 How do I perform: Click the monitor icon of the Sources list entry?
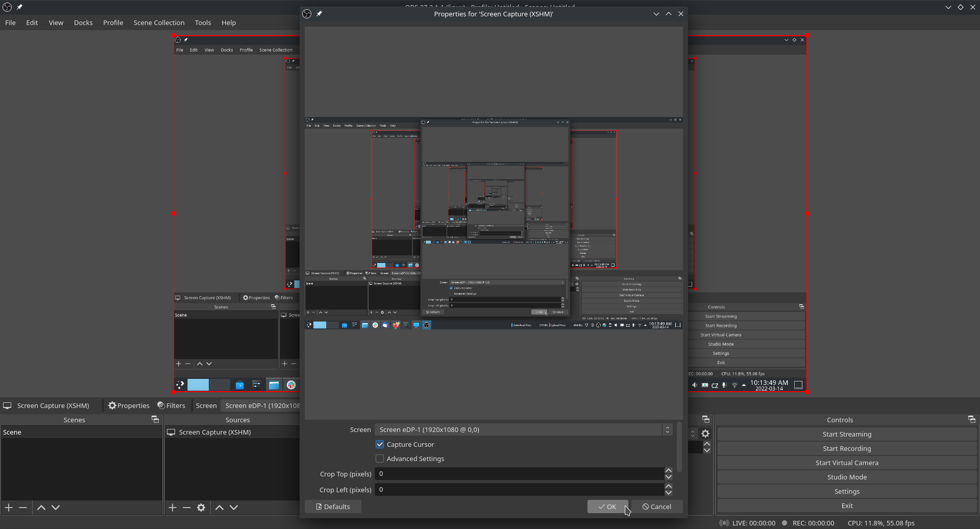tap(171, 432)
